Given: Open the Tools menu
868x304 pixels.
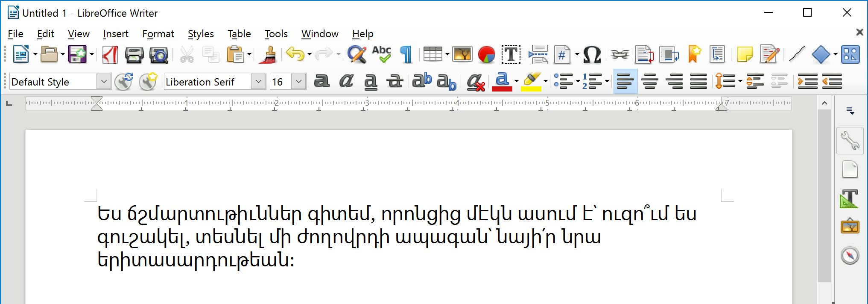Looking at the screenshot, I should 276,34.
